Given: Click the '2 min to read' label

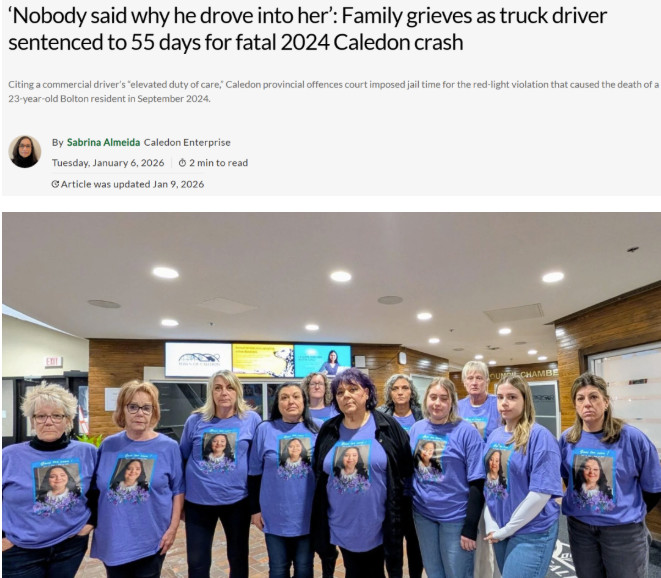Looking at the screenshot, I should pyautogui.click(x=218, y=163).
